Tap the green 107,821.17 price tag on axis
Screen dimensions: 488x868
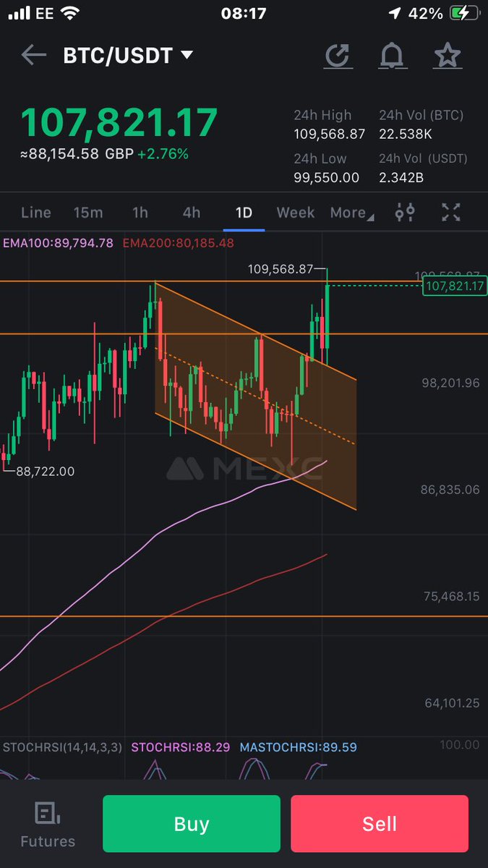pos(455,286)
